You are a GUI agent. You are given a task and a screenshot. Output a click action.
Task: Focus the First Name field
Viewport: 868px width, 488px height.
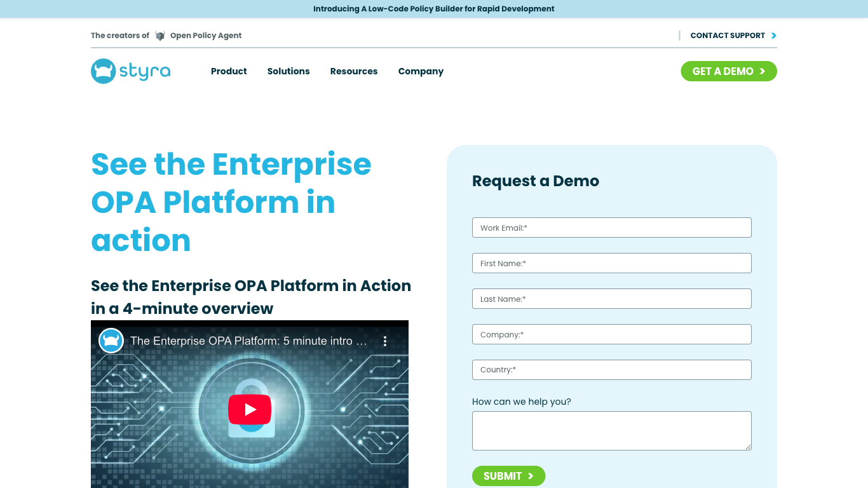[612, 263]
